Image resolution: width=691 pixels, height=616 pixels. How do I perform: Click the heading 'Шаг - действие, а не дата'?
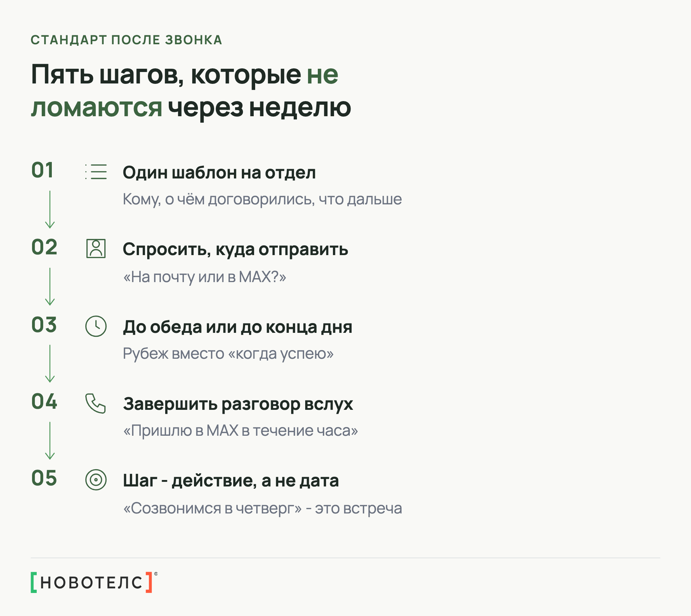click(x=231, y=481)
